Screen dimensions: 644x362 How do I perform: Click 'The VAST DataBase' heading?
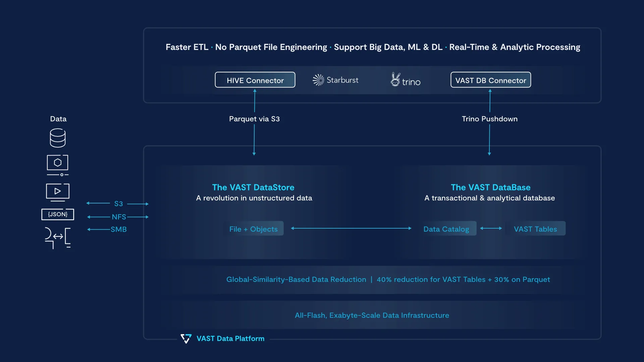click(490, 187)
